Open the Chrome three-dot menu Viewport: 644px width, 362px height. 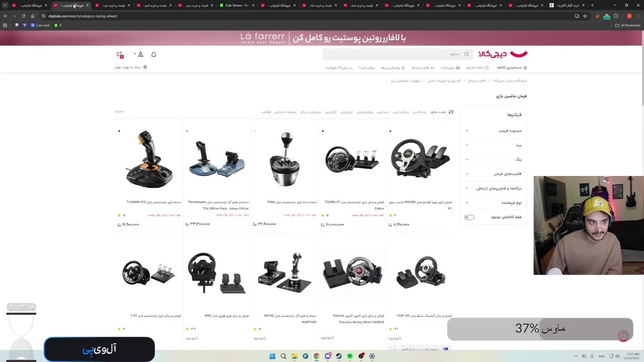coord(638,16)
